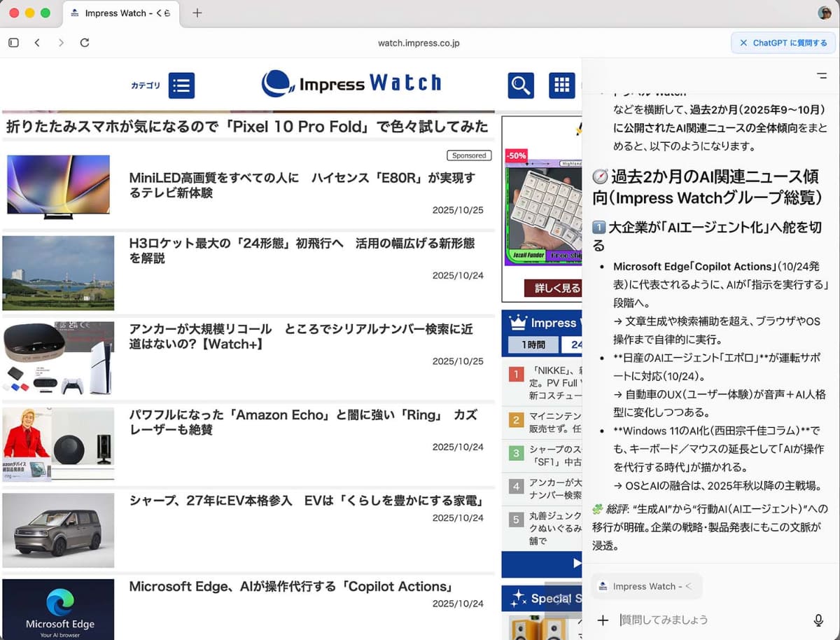
Task: Go back with the left arrow
Action: 37,43
